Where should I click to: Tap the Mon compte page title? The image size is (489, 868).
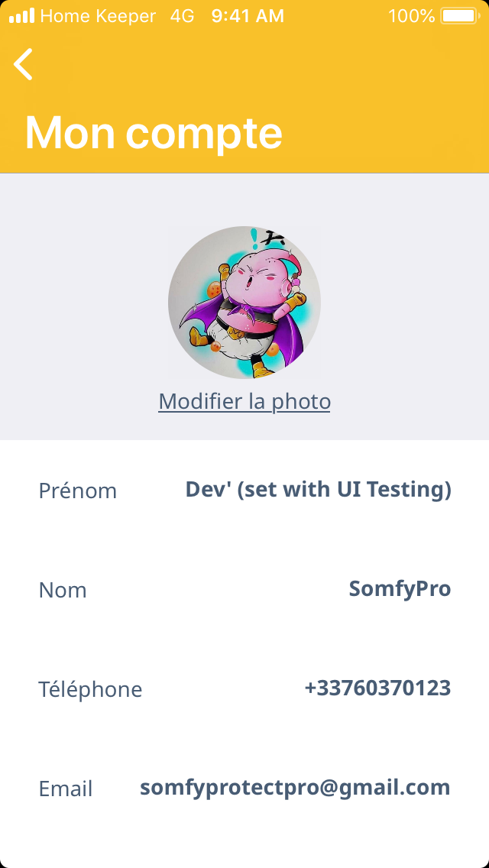click(154, 133)
